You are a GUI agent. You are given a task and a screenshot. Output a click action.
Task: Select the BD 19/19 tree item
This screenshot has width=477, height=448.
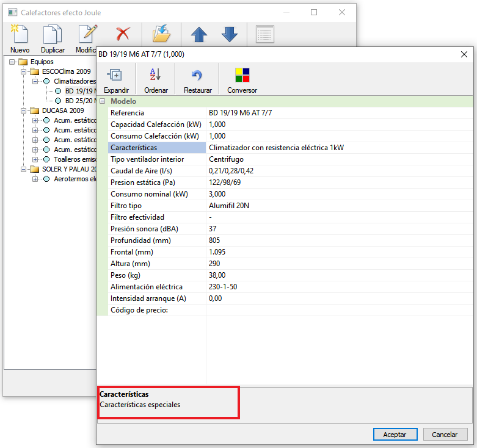[x=80, y=91]
